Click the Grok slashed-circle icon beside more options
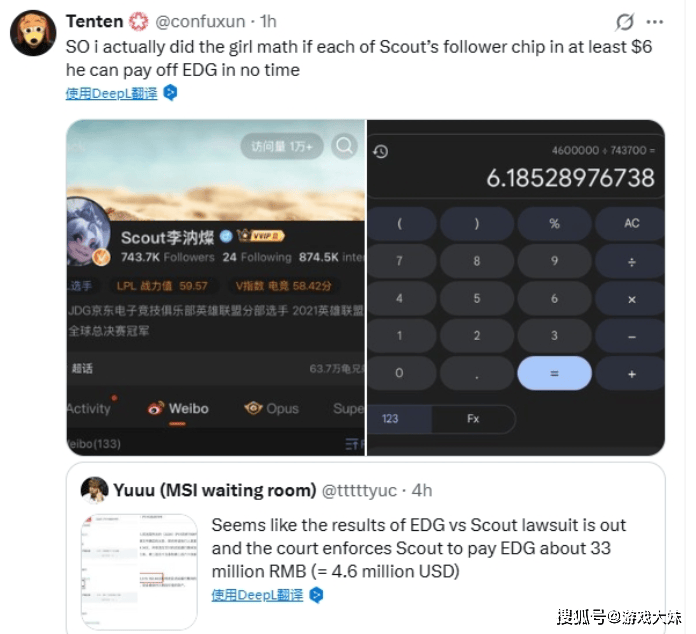 pos(624,22)
